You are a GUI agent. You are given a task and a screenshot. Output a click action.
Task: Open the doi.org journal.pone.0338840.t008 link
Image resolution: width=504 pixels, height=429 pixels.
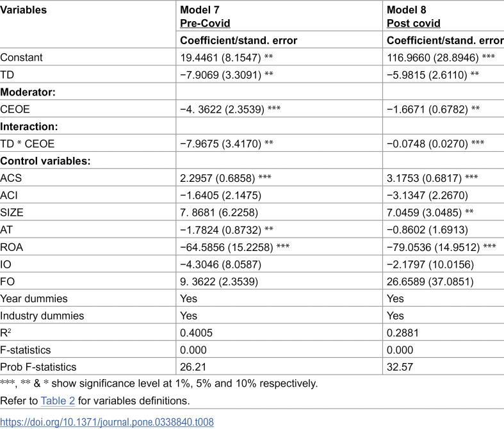[107, 422]
